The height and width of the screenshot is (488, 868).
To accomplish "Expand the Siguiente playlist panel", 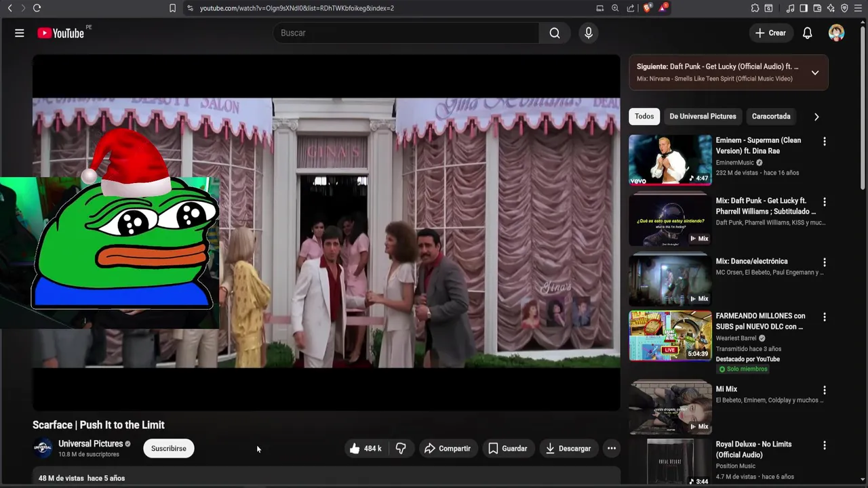I will (x=815, y=73).
